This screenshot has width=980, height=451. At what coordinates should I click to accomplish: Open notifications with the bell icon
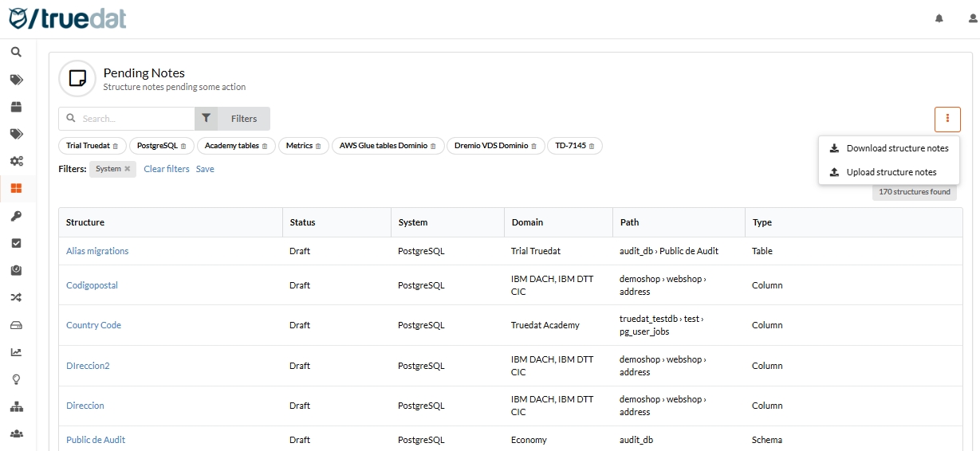point(939,18)
